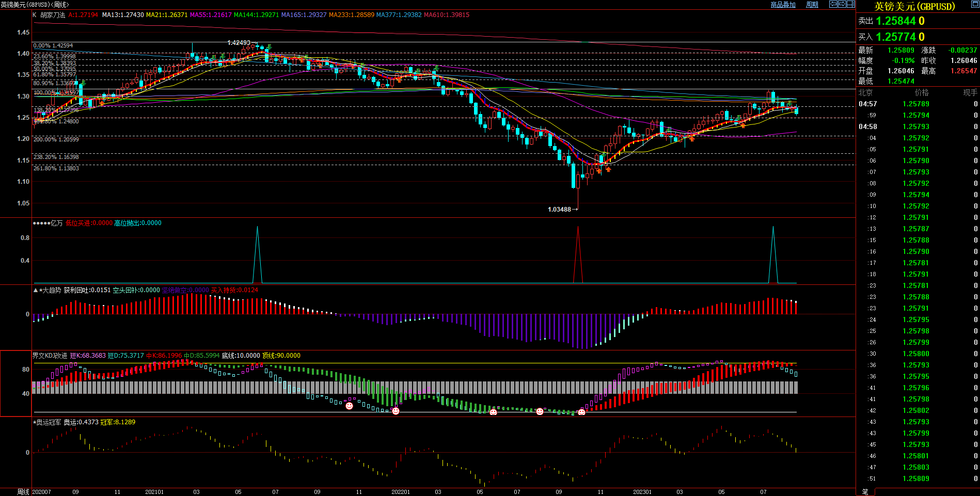Screen dimensions: 980x496
Task: Click the 界文KDJ改进 indicator name
Action: [50, 356]
